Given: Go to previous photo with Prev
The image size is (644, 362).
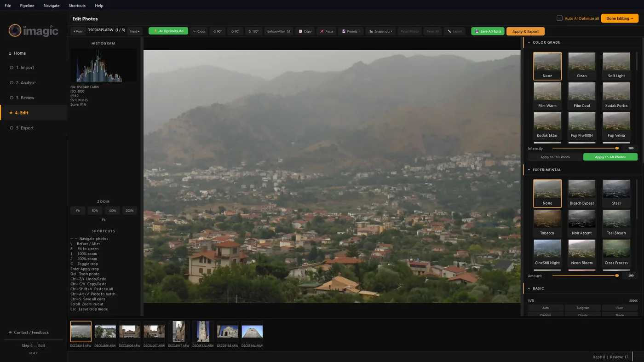Looking at the screenshot, I should (x=78, y=31).
